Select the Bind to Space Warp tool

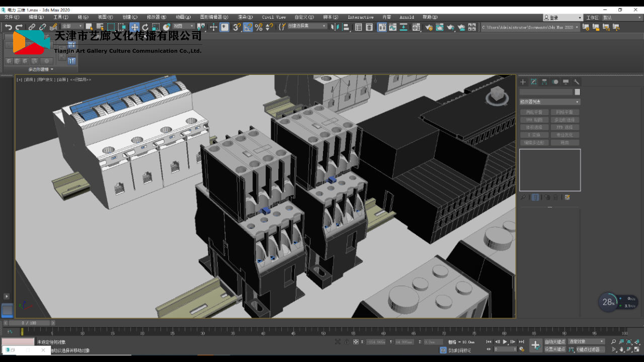pyautogui.click(x=53, y=27)
